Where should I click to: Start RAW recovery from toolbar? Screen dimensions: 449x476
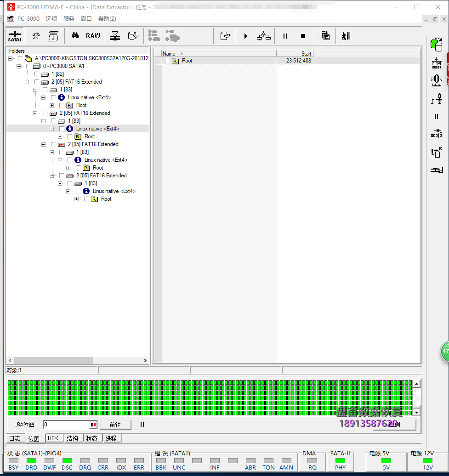tap(93, 36)
